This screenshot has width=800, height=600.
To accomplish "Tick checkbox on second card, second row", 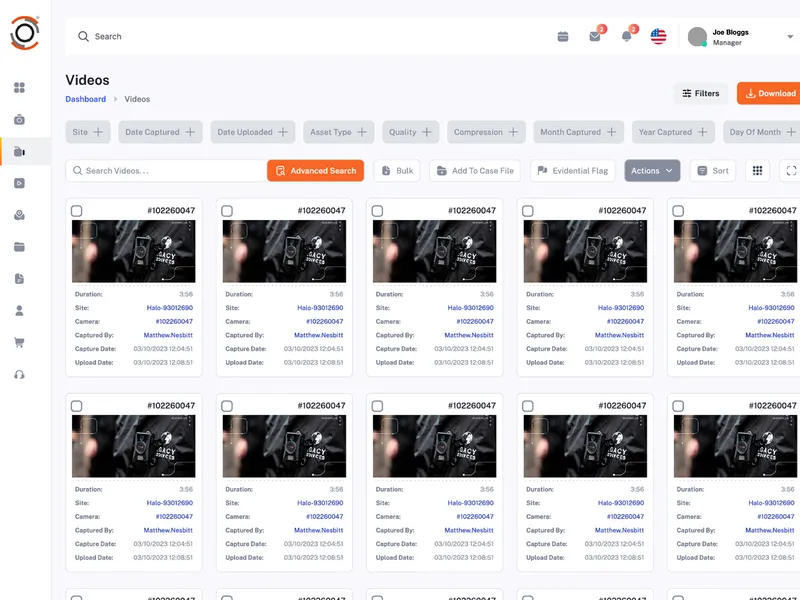I will click(x=227, y=406).
